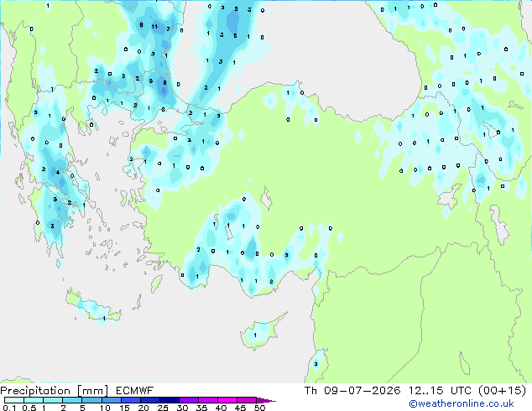This screenshot has height=411, width=532.
Task: Click the legend scale label '30'
Action: pyautogui.click(x=182, y=408)
